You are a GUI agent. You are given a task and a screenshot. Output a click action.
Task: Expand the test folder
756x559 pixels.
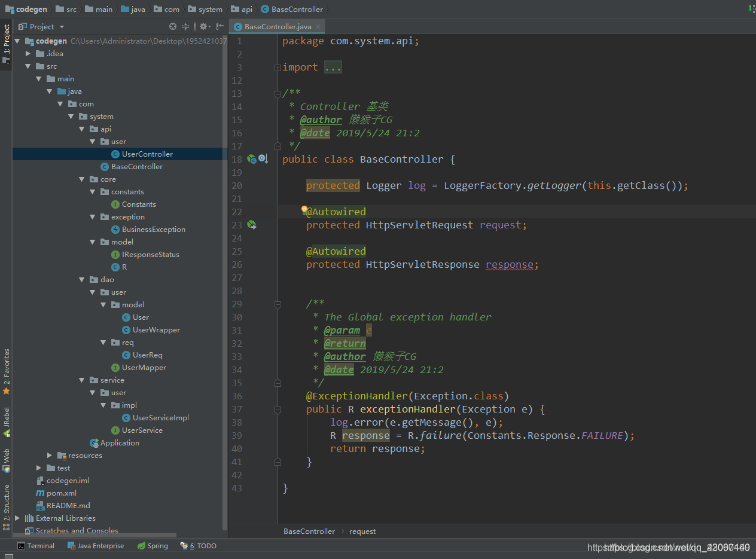tap(38, 468)
